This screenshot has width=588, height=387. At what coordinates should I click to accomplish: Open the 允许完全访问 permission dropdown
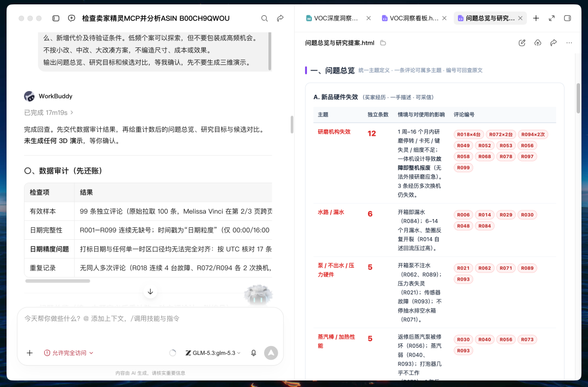coord(69,353)
